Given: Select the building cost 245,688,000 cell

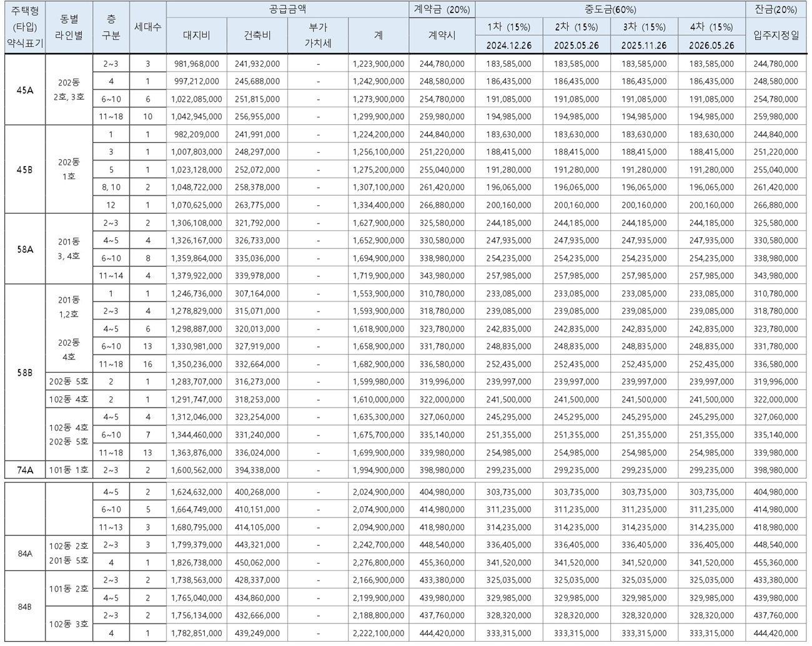Looking at the screenshot, I should click(x=257, y=81).
